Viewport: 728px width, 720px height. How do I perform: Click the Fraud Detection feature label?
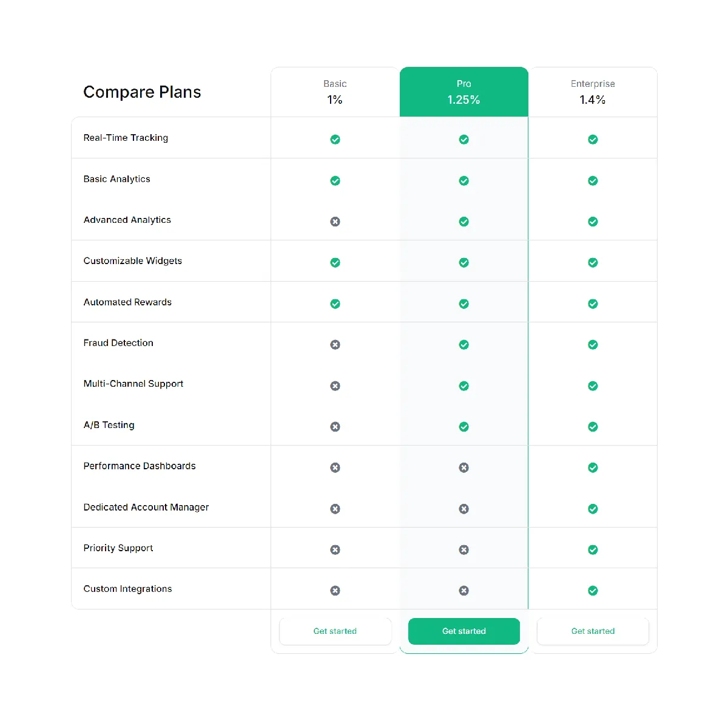[x=118, y=343]
